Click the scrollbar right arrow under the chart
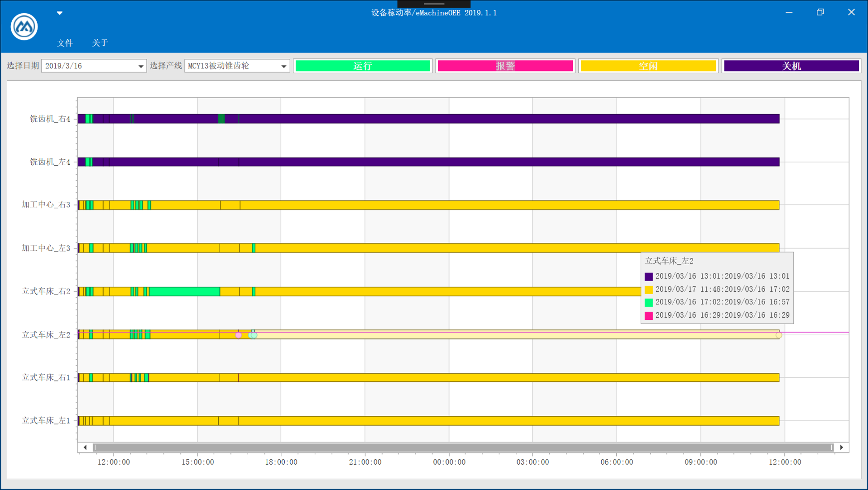868x490 pixels. 842,447
